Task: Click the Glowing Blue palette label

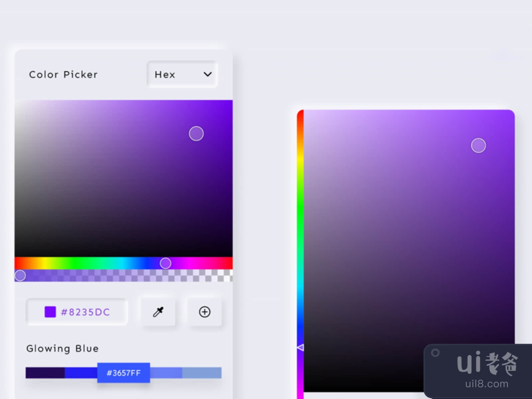Action: pyautogui.click(x=63, y=348)
